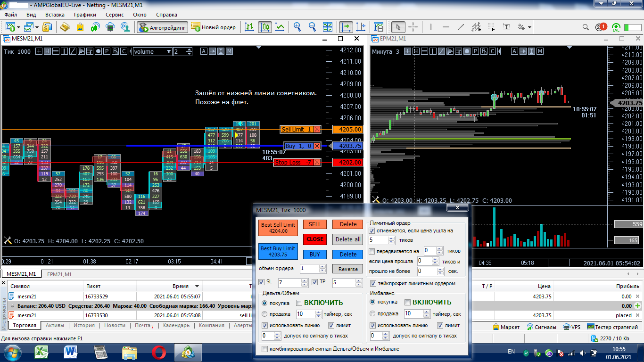644x362 pixels.
Task: Click the blue BUY button
Action: [315, 255]
